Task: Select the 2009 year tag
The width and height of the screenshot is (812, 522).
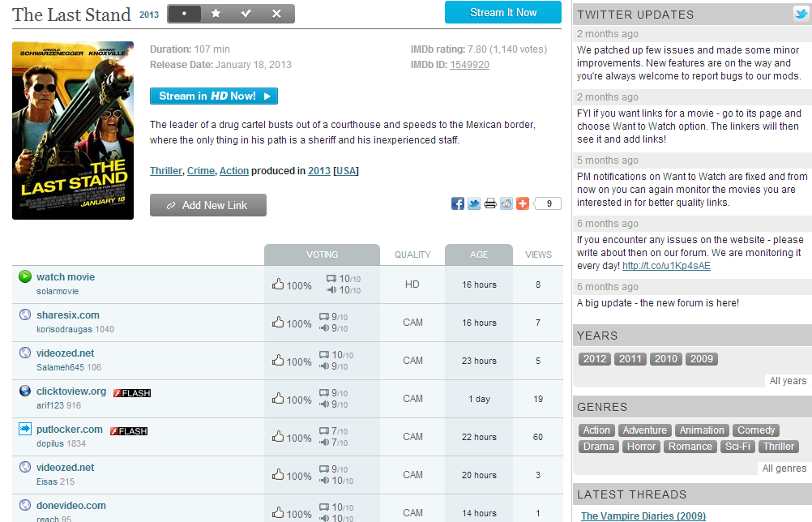Action: [x=702, y=359]
